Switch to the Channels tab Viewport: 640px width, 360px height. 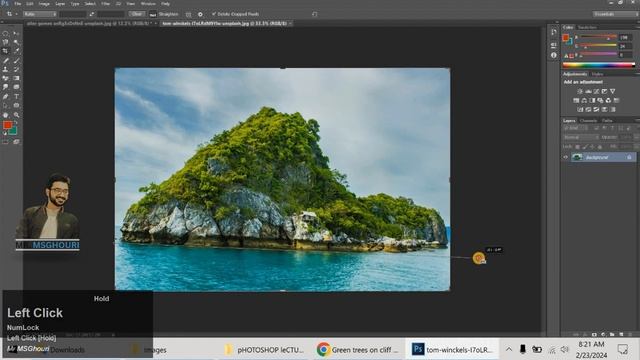588,120
